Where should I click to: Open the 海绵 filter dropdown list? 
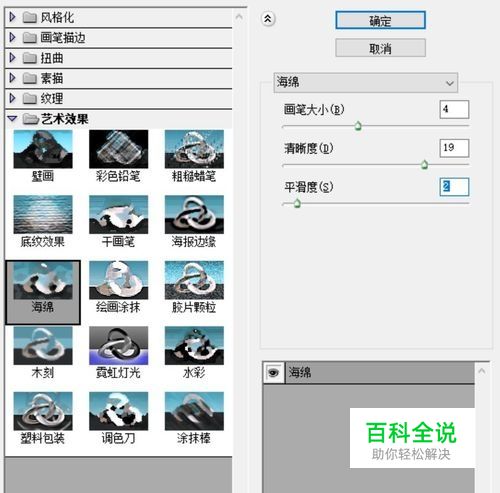[x=366, y=82]
